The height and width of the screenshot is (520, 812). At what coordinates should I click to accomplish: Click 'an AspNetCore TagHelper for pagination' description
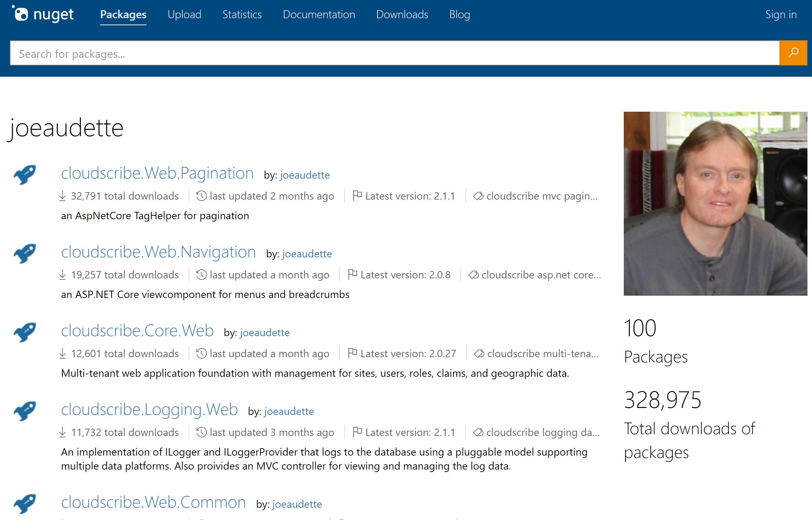(155, 216)
